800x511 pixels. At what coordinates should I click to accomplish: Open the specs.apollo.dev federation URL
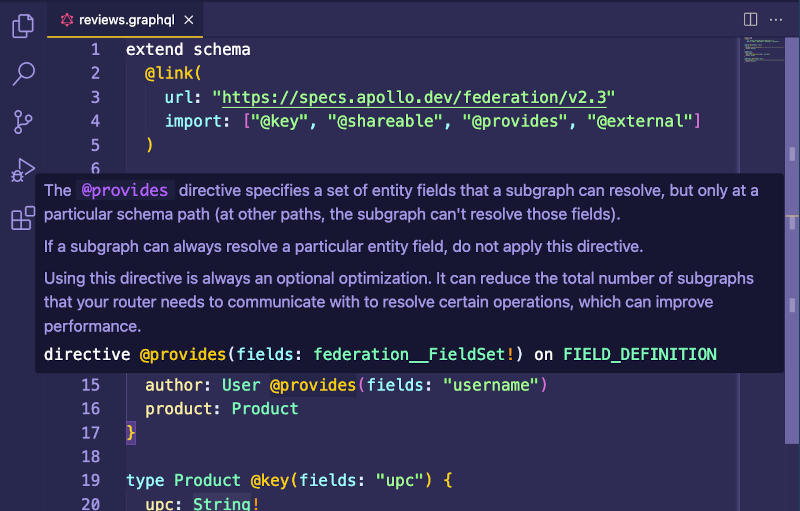point(417,97)
